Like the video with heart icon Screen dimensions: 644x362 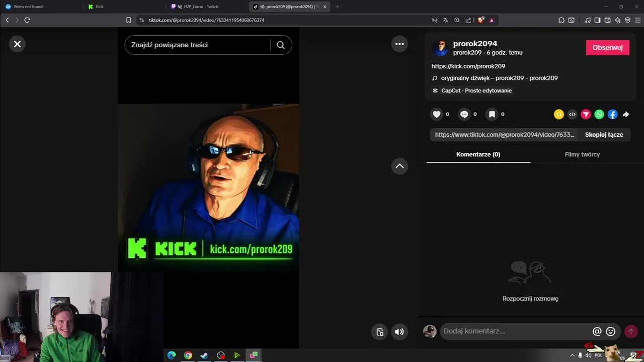click(x=437, y=115)
